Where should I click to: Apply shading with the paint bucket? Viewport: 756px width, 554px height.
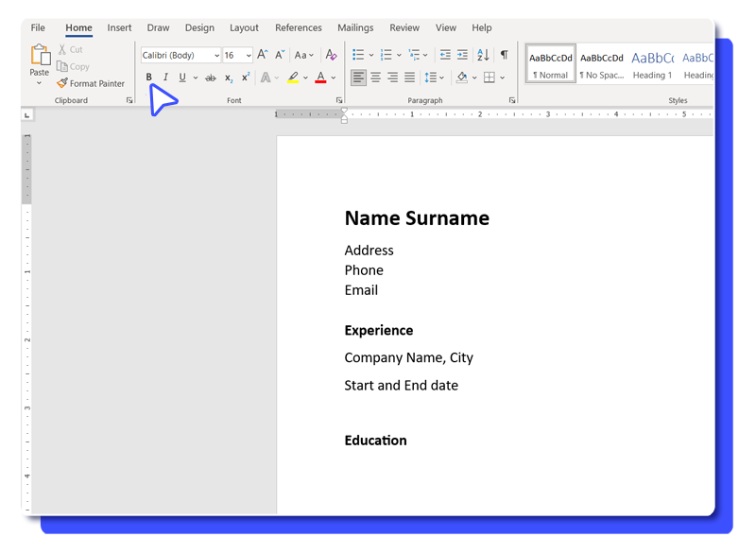462,78
